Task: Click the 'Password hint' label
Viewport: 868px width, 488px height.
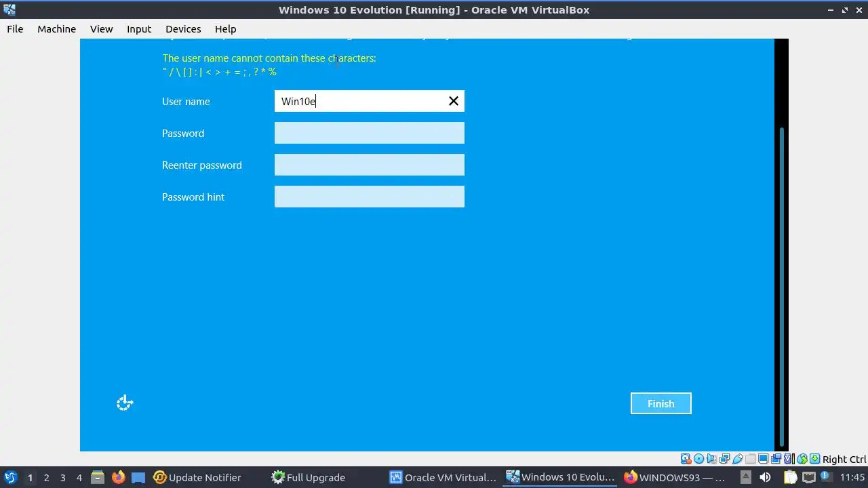Action: (x=193, y=197)
